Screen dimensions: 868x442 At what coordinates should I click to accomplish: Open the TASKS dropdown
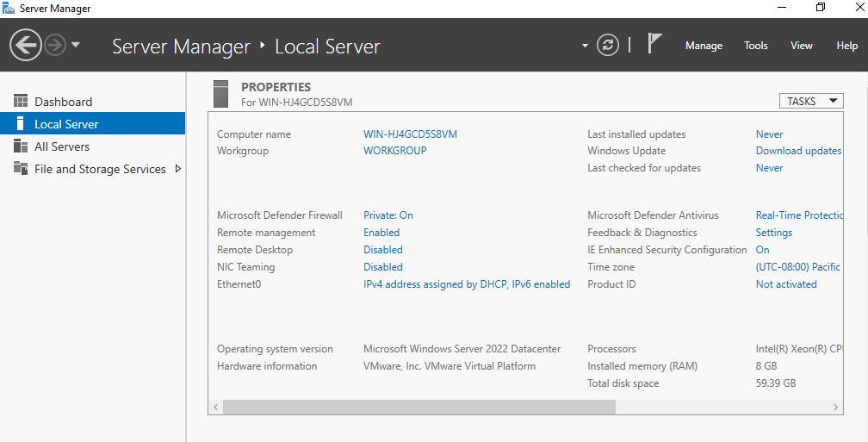811,101
